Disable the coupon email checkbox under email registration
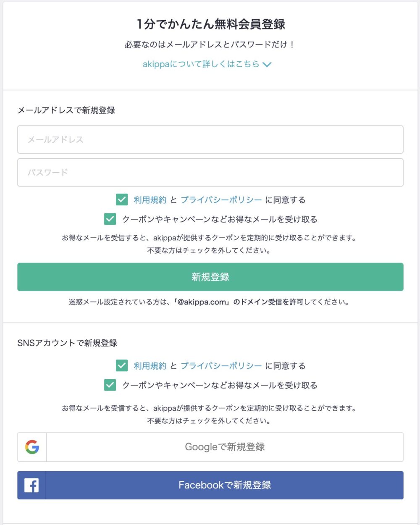 coord(110,219)
